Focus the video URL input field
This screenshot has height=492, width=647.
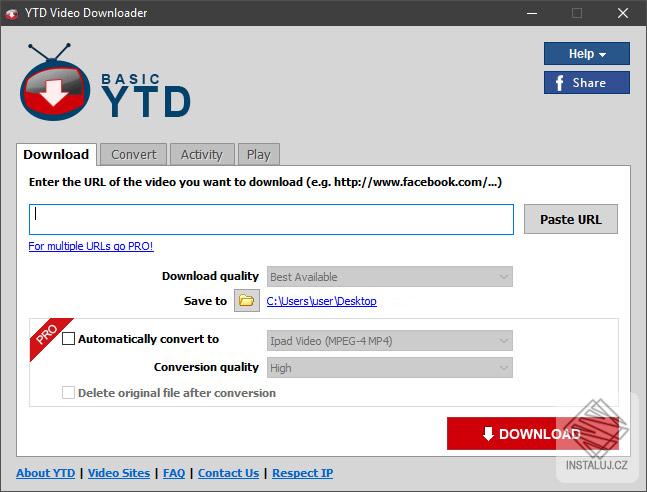(x=271, y=219)
